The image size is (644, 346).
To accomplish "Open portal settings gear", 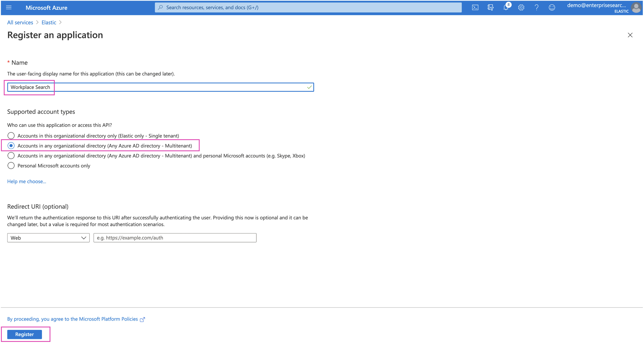I will pos(521,8).
